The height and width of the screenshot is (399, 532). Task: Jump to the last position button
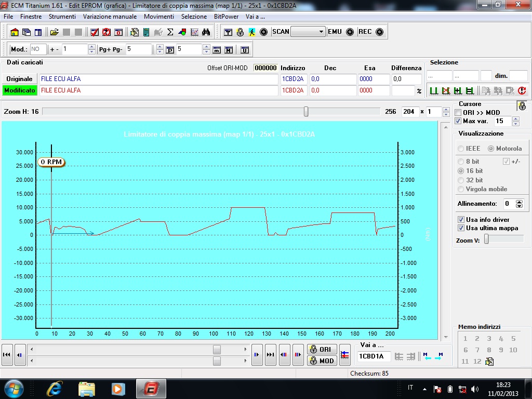pyautogui.click(x=270, y=355)
